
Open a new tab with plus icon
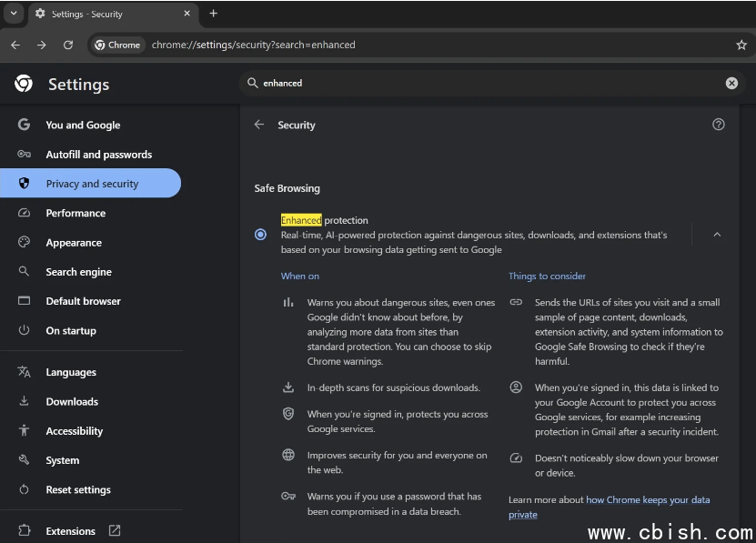(x=214, y=14)
